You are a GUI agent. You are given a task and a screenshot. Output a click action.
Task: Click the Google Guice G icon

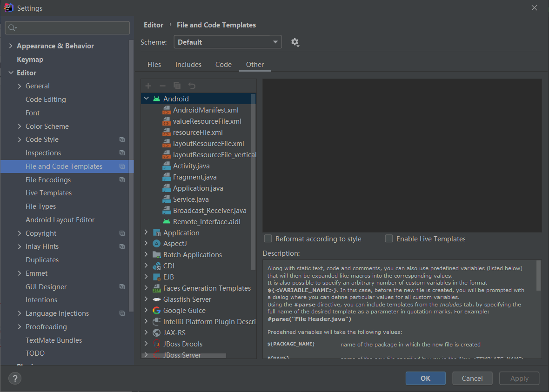pos(156,311)
